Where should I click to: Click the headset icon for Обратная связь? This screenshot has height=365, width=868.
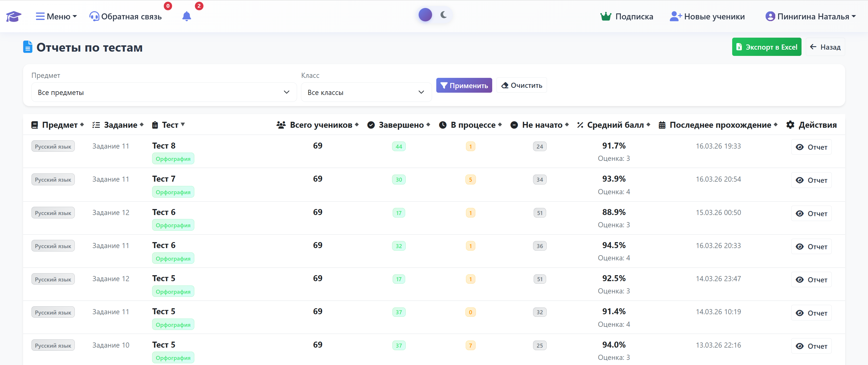94,17
